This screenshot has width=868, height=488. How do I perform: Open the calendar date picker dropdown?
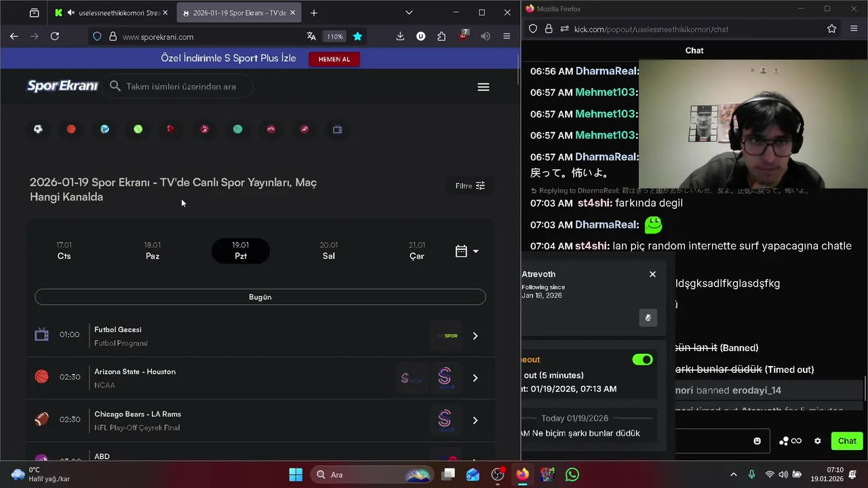[467, 251]
